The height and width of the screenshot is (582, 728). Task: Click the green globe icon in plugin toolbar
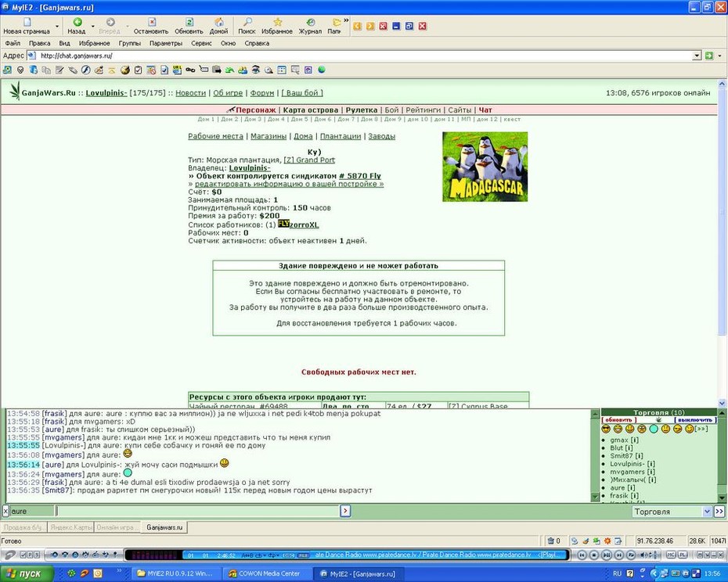(321, 70)
